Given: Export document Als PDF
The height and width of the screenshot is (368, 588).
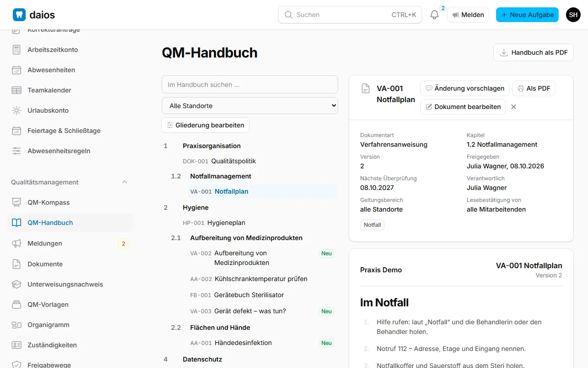Looking at the screenshot, I should pos(534,88).
